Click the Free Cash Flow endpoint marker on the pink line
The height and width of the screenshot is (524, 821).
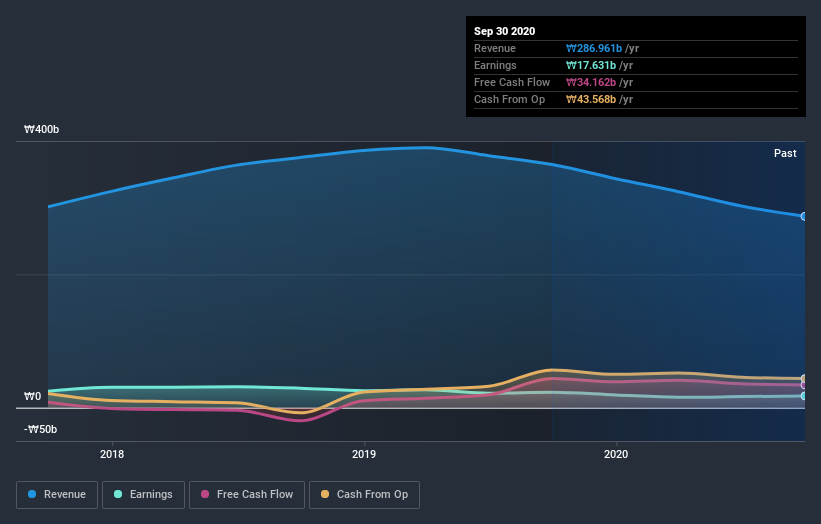pos(803,385)
